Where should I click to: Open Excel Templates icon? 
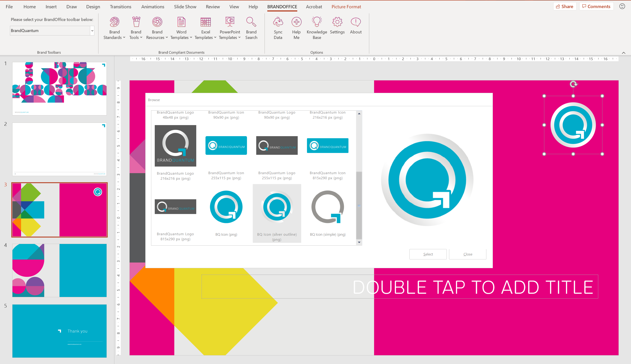tap(205, 22)
